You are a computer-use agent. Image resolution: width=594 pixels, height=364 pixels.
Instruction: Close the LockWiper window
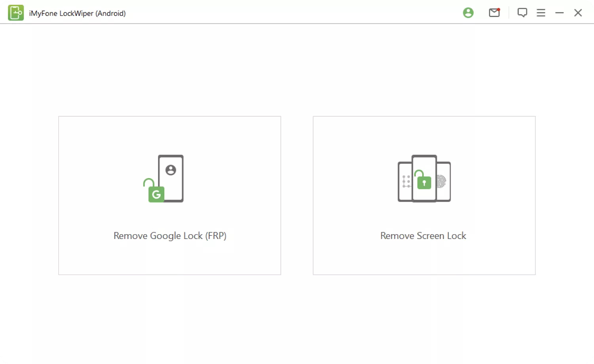(x=578, y=13)
